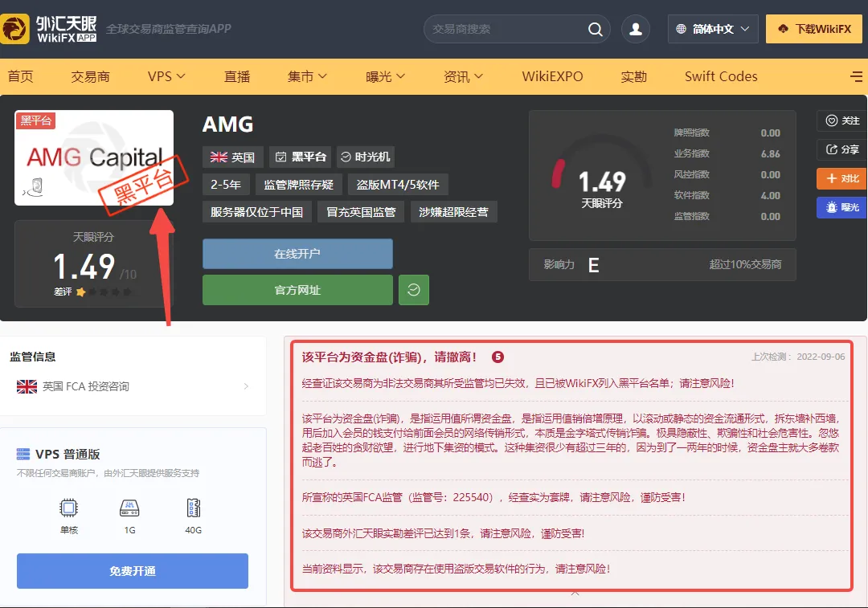Click the 分享 share button

[x=842, y=149]
